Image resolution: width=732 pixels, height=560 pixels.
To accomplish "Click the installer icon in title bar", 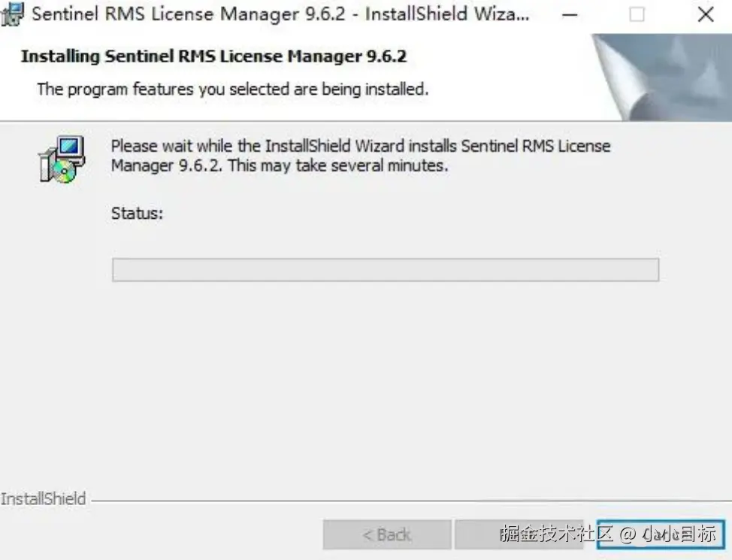I will pyautogui.click(x=12, y=14).
